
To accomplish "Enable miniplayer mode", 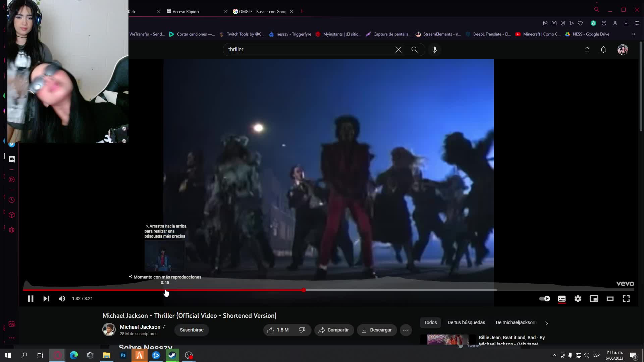I will (x=594, y=299).
